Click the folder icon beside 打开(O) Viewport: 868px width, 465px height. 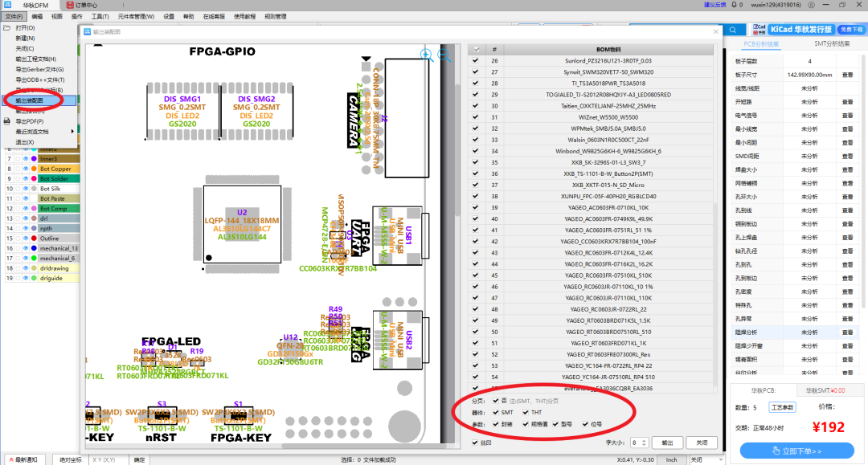(x=6, y=27)
